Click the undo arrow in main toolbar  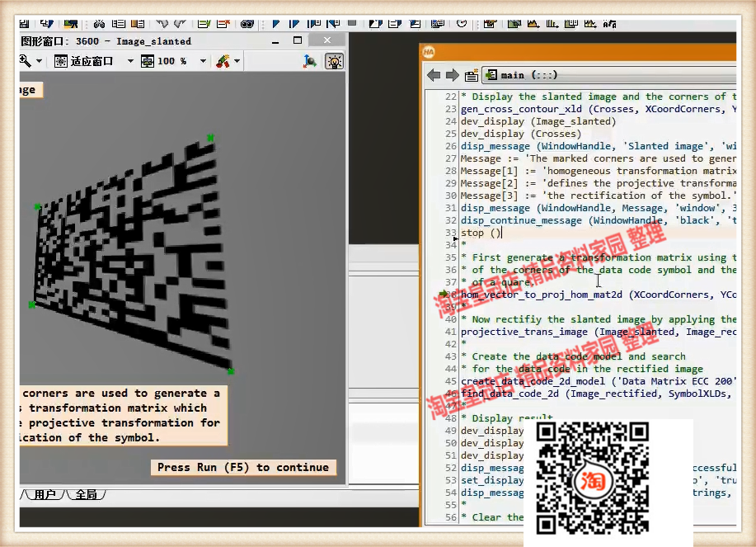162,23
